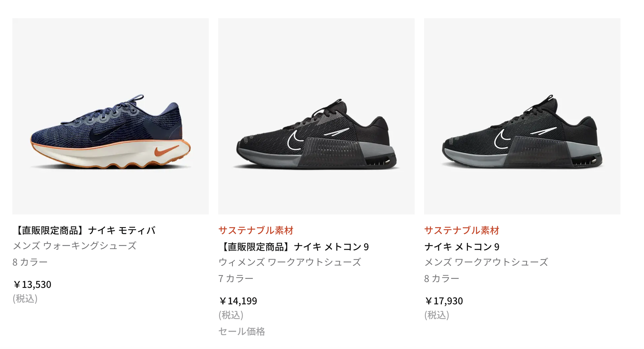Click 【直販限定商品】ナイキ メトコン 9 title
The width and height of the screenshot is (644, 349).
click(294, 247)
